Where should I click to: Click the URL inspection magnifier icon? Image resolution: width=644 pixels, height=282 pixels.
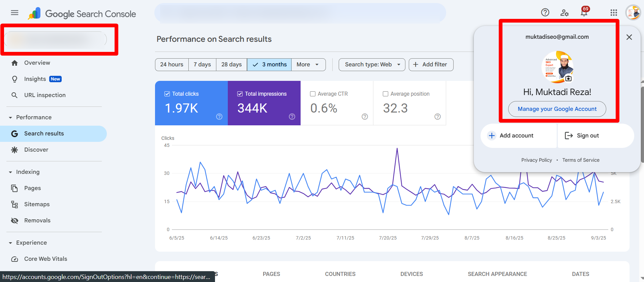(14, 95)
